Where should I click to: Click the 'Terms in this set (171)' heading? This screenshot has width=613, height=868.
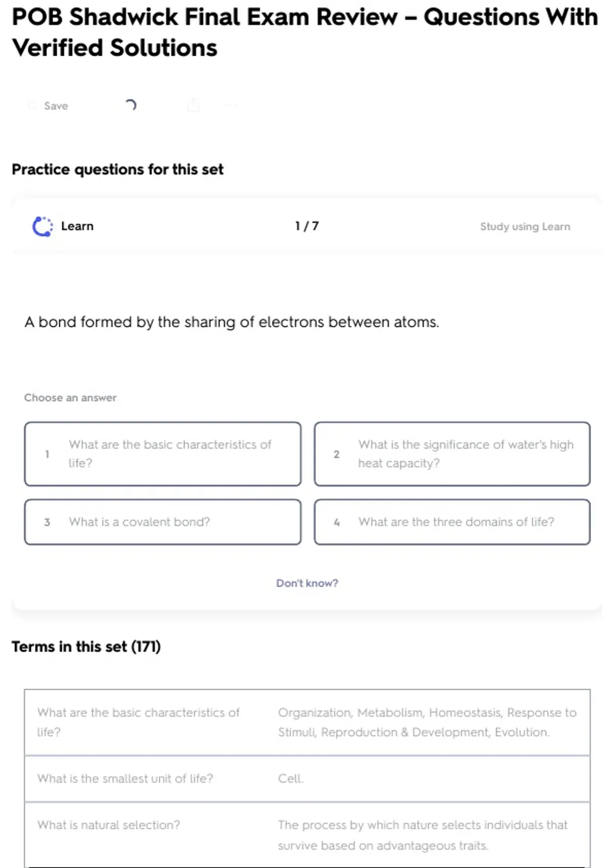86,647
